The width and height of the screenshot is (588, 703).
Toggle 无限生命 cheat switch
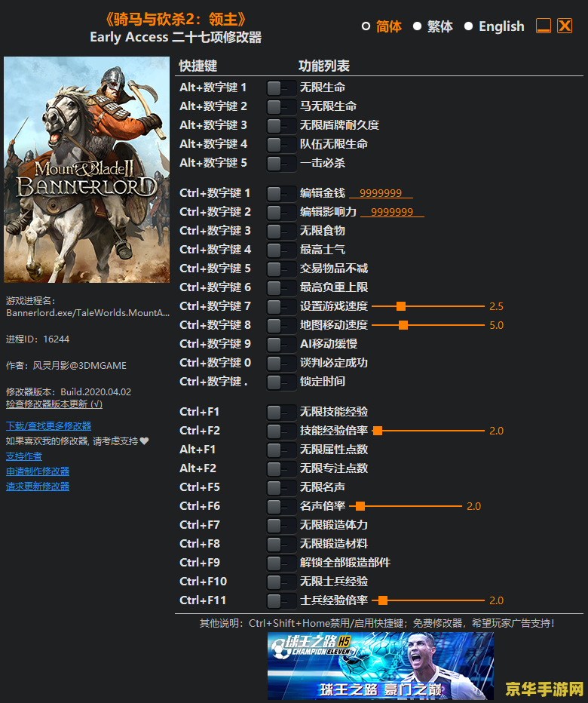[281, 87]
